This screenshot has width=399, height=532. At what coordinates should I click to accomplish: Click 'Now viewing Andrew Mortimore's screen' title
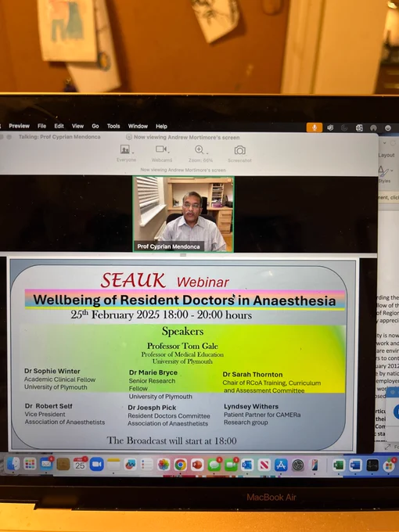[187, 138]
